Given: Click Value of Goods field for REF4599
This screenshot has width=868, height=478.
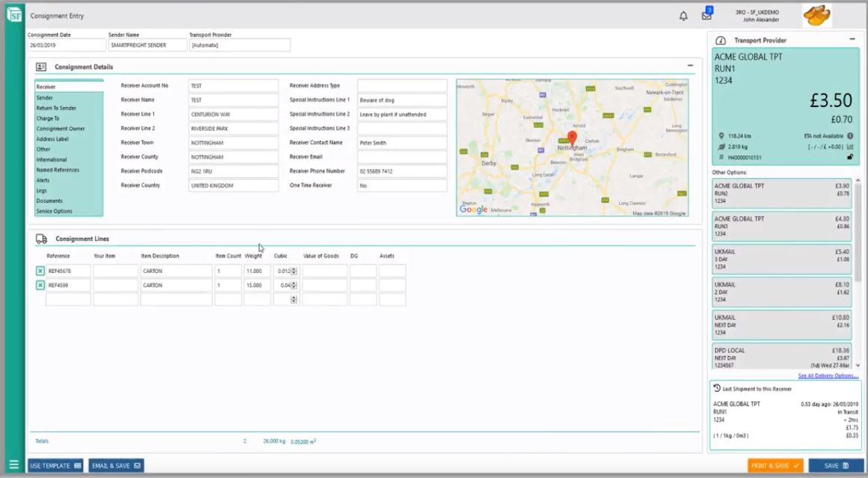Looking at the screenshot, I should pyautogui.click(x=325, y=286).
